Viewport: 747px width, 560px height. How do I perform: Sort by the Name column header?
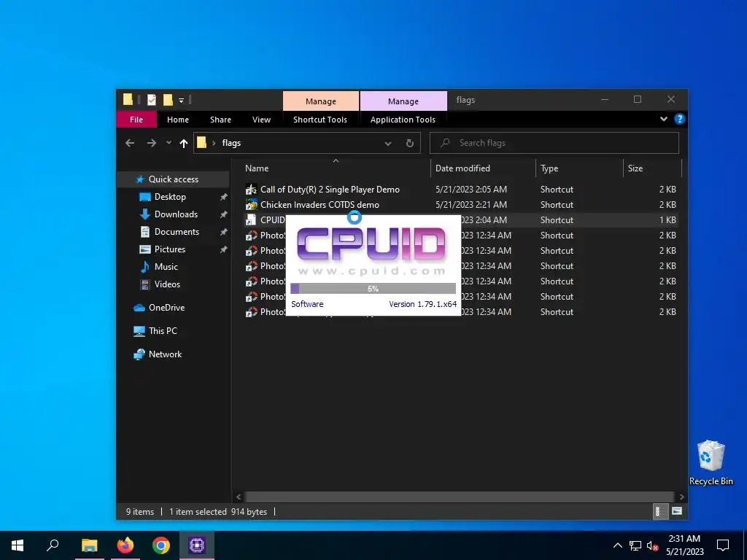point(336,168)
